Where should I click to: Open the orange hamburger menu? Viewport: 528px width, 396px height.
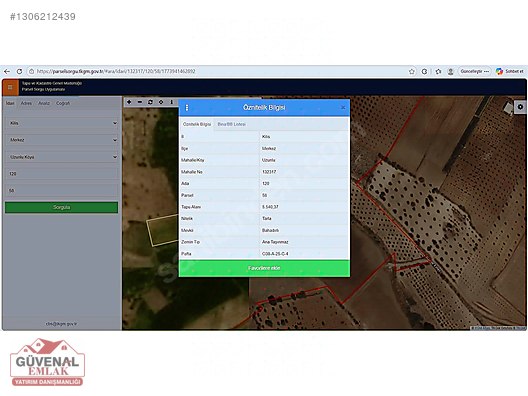pos(10,88)
